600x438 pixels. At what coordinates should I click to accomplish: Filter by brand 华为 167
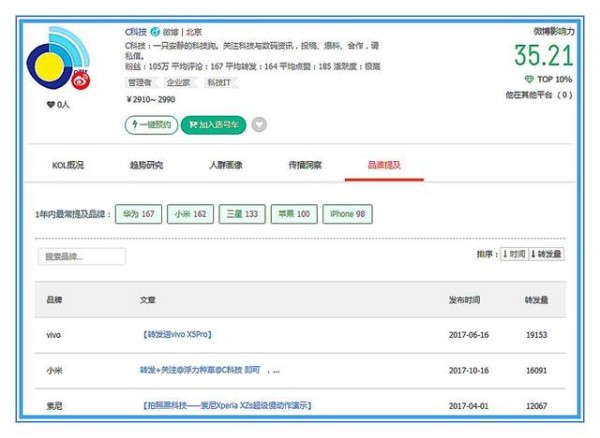[x=139, y=214]
